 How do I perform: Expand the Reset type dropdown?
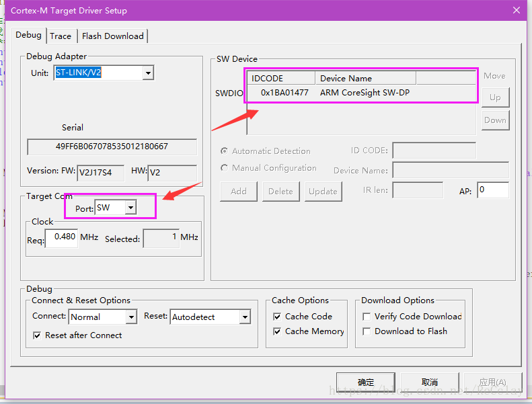point(245,317)
